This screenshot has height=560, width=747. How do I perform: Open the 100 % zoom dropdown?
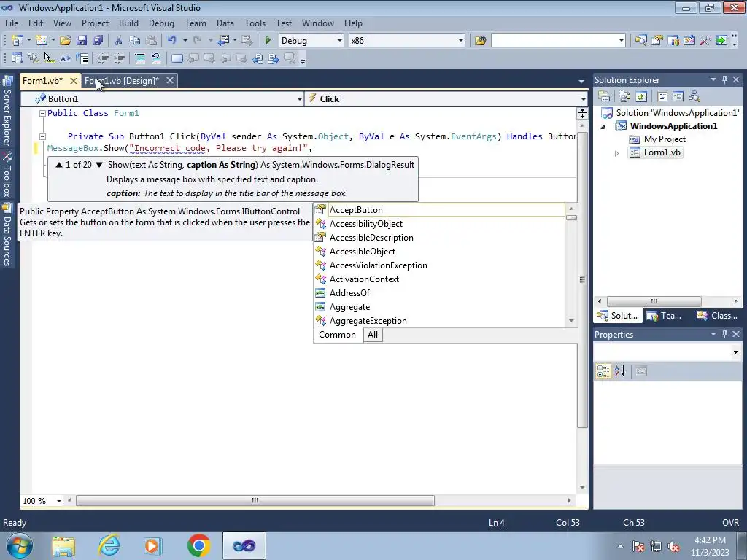coord(59,501)
